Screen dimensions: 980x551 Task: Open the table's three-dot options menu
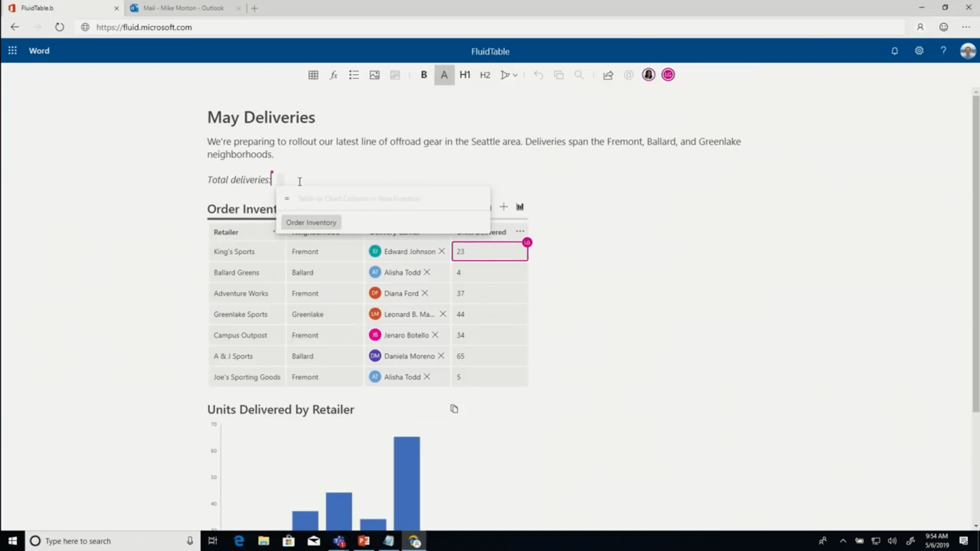pyautogui.click(x=520, y=231)
